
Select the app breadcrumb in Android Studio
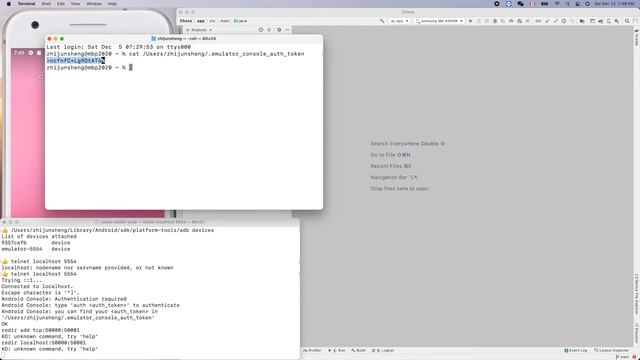(x=201, y=21)
